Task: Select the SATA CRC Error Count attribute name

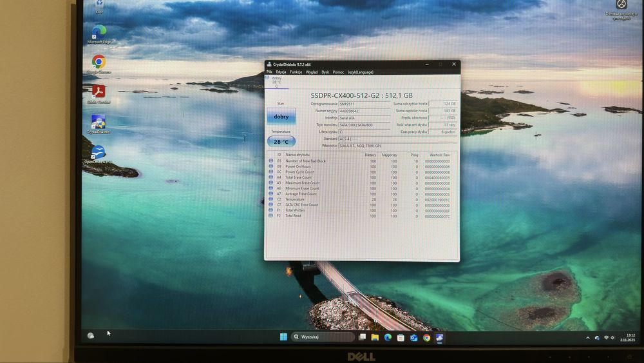Action: click(x=302, y=205)
